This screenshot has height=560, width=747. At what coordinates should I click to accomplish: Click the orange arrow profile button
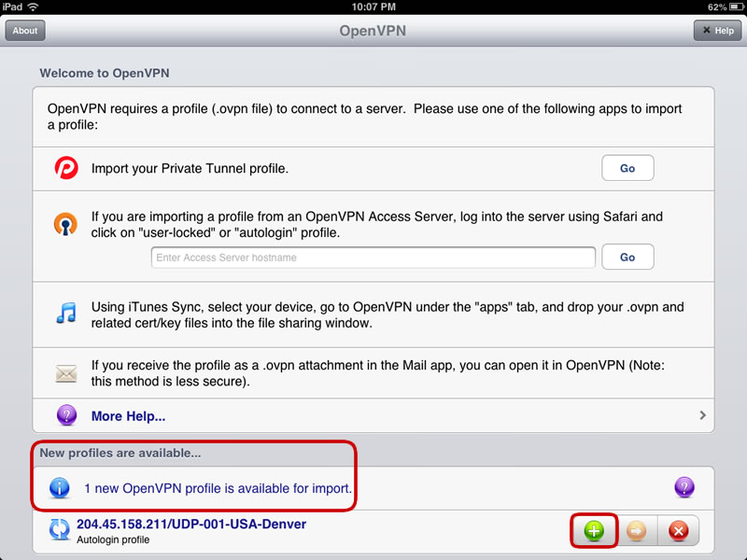[x=637, y=530]
